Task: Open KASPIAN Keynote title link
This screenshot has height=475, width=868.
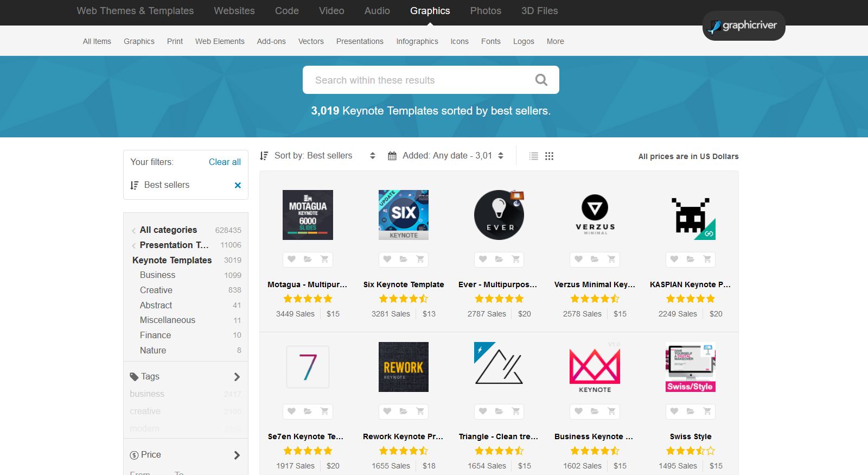Action: (690, 284)
